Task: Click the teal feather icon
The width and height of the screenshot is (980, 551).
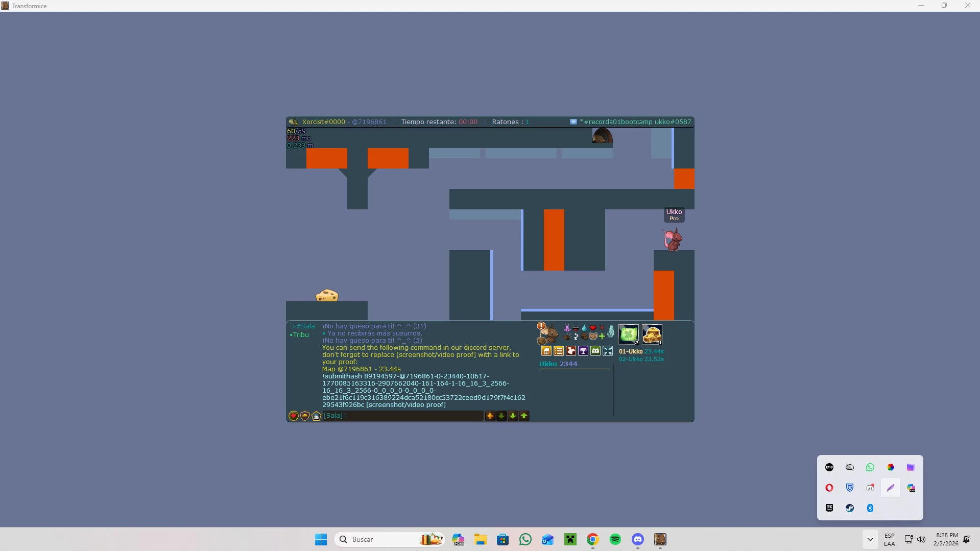Action: click(611, 332)
